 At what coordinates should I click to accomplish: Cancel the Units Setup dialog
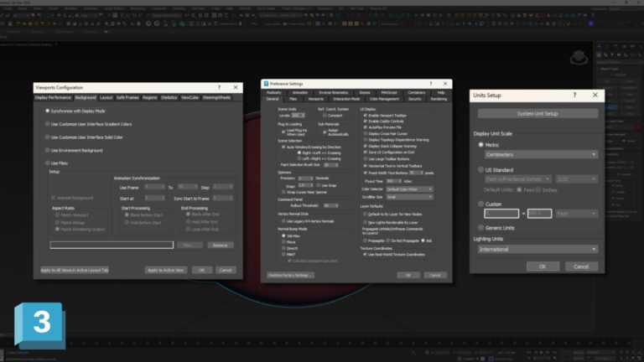pyautogui.click(x=581, y=266)
